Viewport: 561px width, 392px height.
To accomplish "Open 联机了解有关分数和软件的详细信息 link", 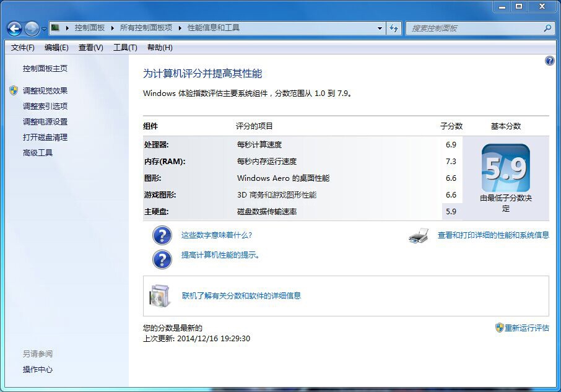I will [241, 296].
